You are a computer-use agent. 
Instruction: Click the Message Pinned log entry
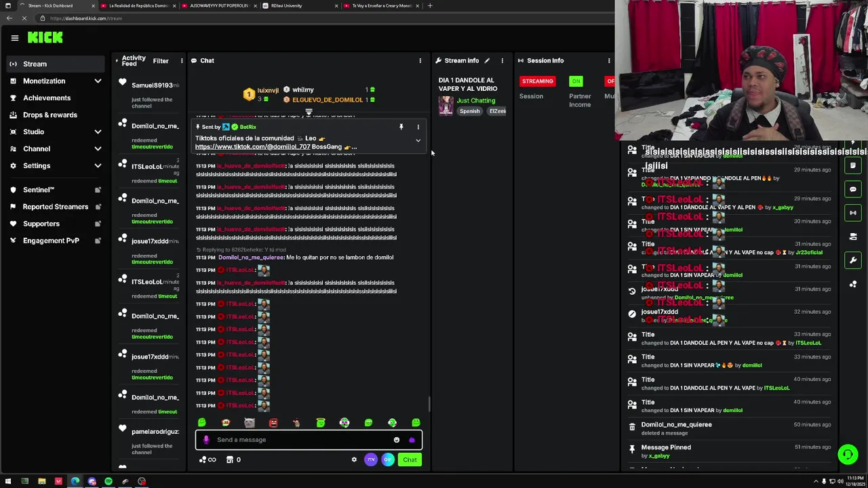[x=729, y=451]
